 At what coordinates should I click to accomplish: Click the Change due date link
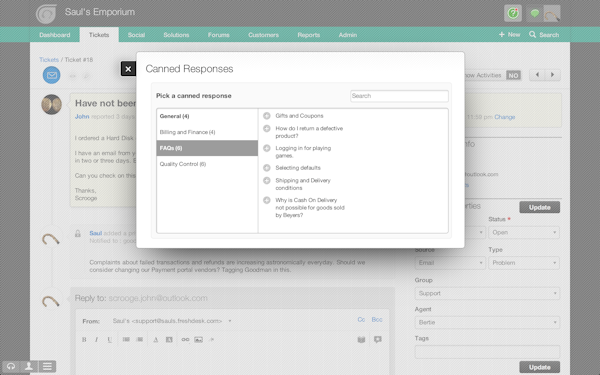point(505,117)
